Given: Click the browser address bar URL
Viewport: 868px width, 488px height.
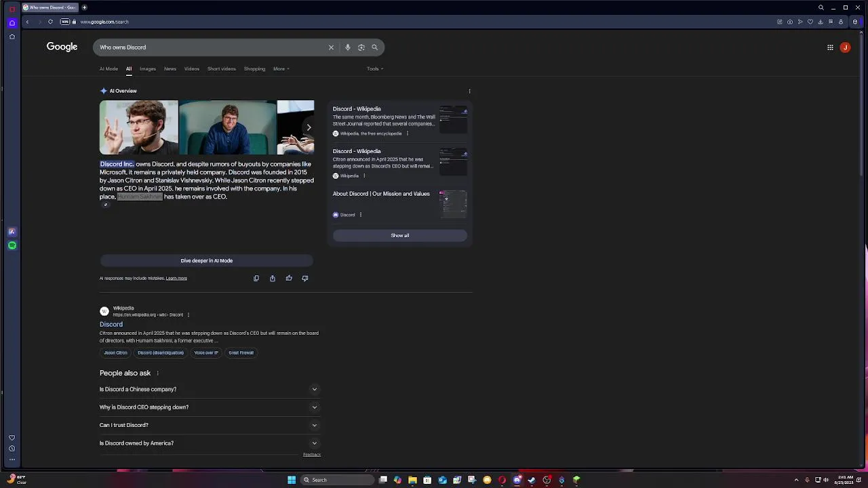Looking at the screenshot, I should [104, 22].
